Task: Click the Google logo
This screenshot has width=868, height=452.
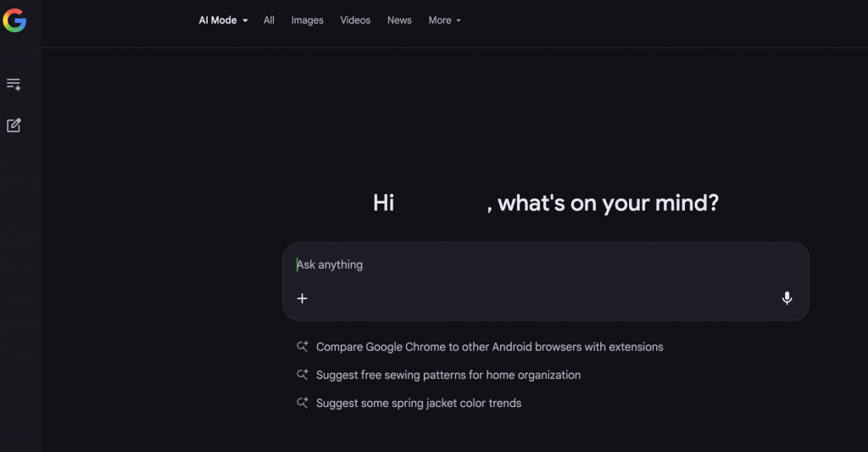Action: 14,20
